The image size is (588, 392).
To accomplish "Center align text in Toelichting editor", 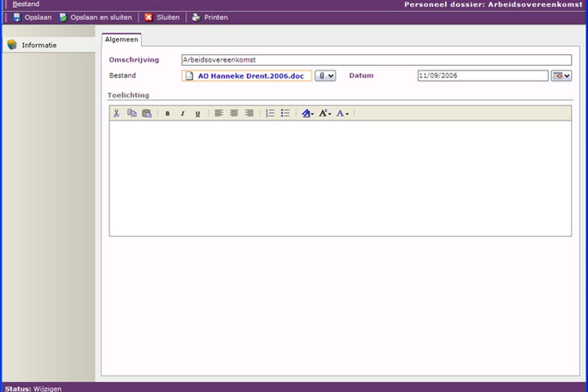I will pyautogui.click(x=234, y=113).
